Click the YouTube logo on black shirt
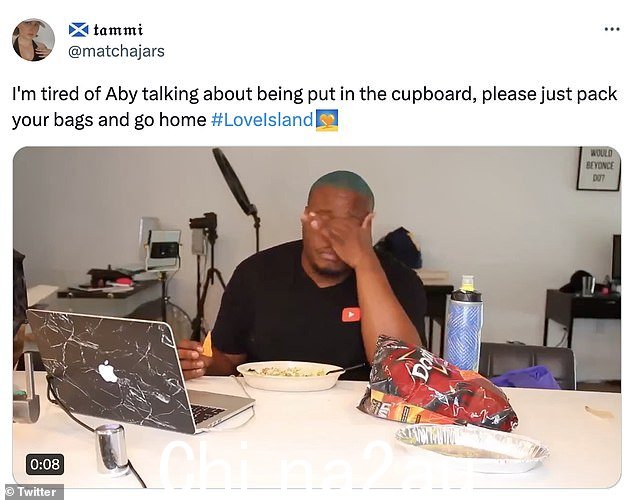Viewport: 634px width, 500px height. [x=351, y=314]
